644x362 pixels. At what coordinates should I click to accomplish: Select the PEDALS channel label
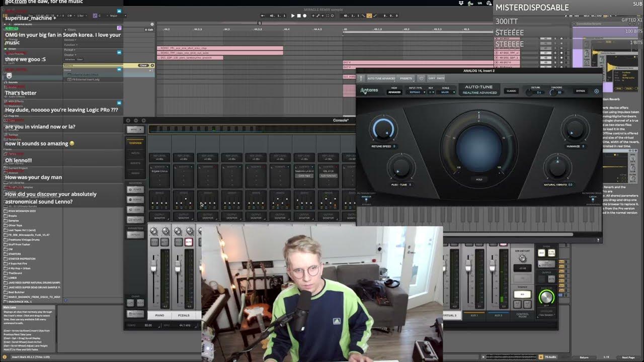(184, 315)
